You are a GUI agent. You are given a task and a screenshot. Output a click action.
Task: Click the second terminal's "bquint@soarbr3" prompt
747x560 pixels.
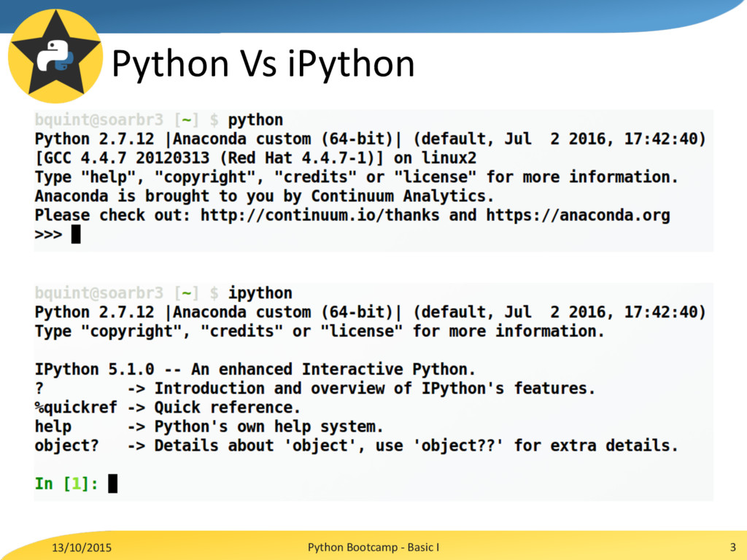99,292
